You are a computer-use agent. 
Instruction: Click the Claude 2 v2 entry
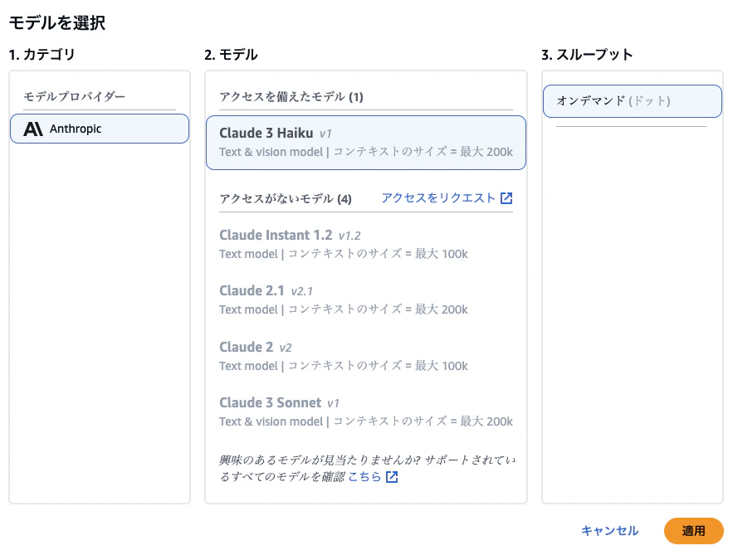(366, 356)
